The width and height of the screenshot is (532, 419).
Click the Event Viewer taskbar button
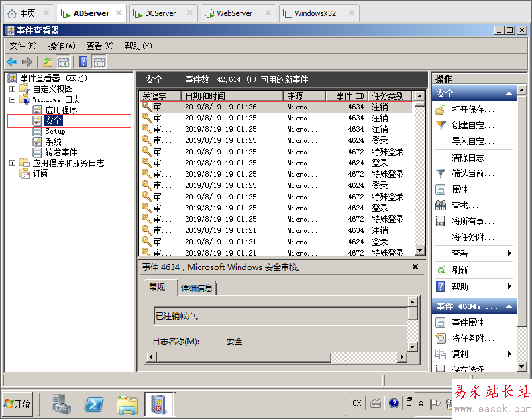pos(159,404)
